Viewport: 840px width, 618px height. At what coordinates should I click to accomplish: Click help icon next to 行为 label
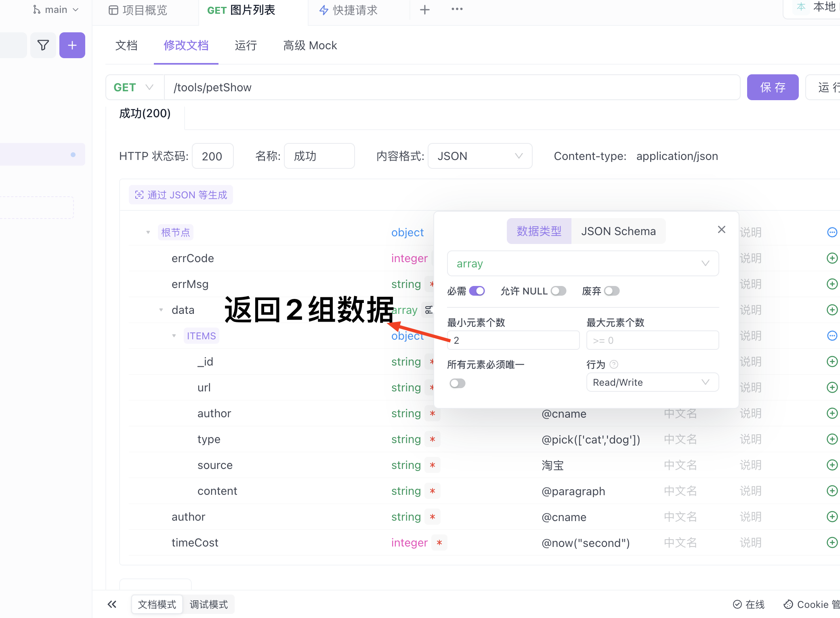tap(614, 364)
